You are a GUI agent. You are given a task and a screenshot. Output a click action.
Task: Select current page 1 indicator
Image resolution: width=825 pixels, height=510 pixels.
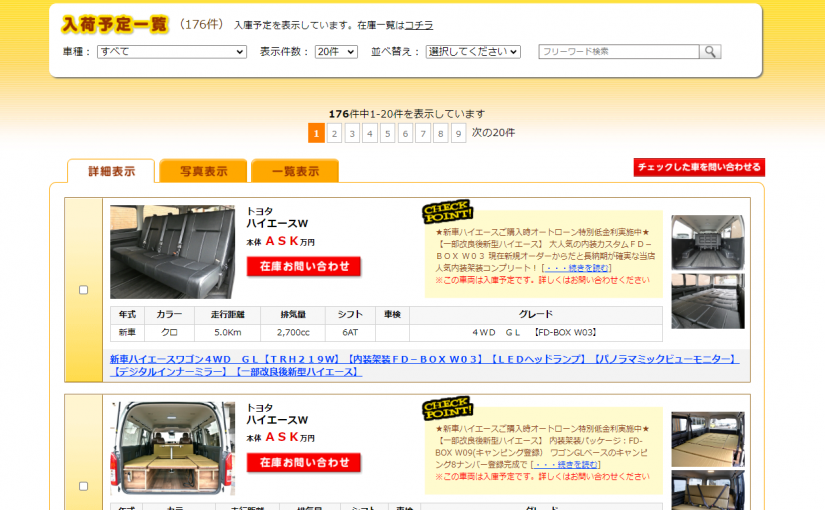[316, 133]
